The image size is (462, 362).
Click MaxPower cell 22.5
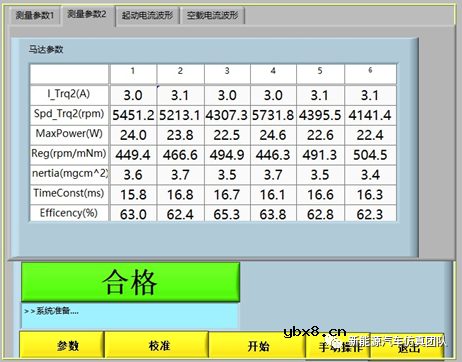coord(227,135)
